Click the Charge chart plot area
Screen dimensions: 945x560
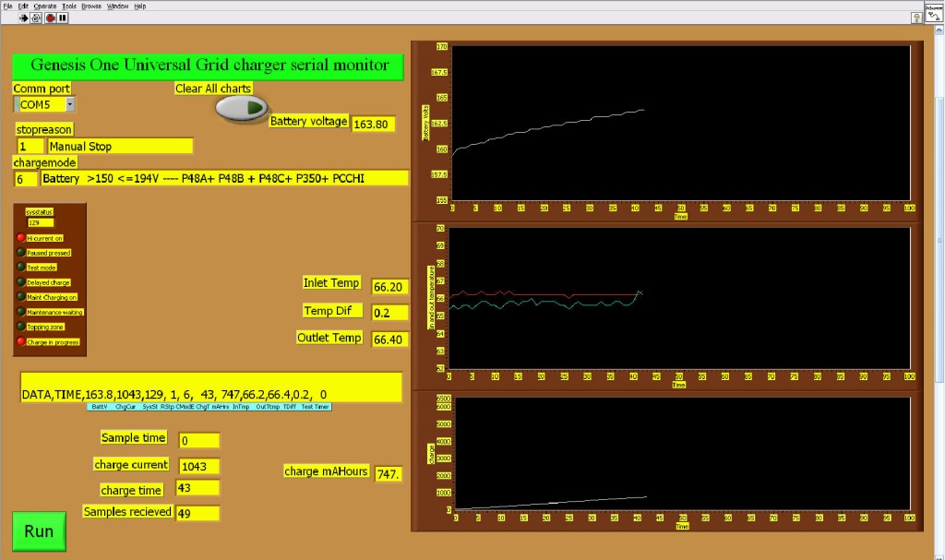tap(682, 454)
